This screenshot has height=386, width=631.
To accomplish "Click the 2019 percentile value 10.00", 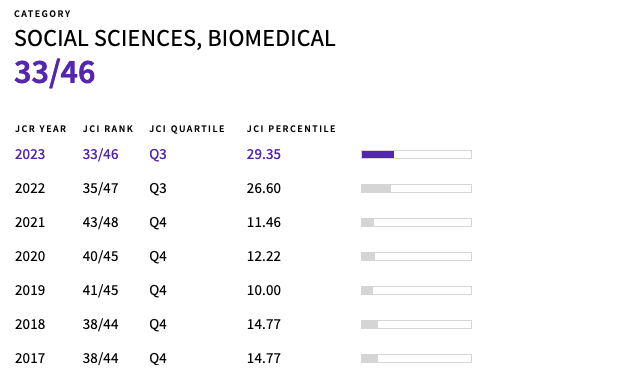I will coord(264,290).
